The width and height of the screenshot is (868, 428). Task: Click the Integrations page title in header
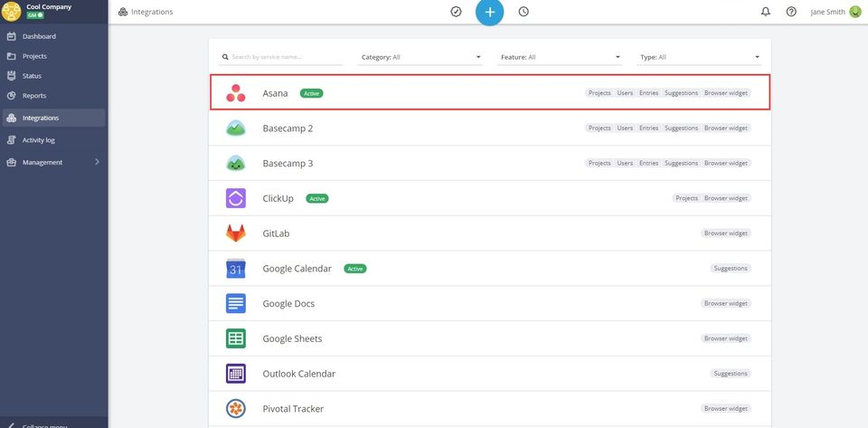(x=152, y=12)
